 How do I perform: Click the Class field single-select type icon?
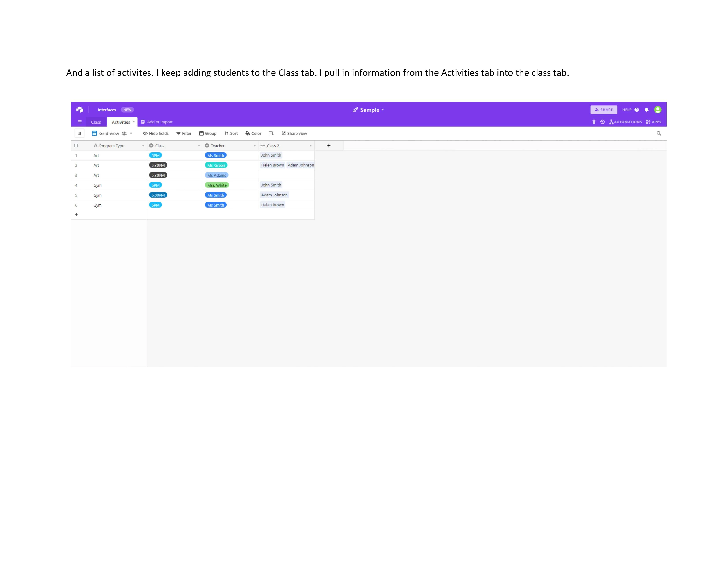[x=151, y=145]
